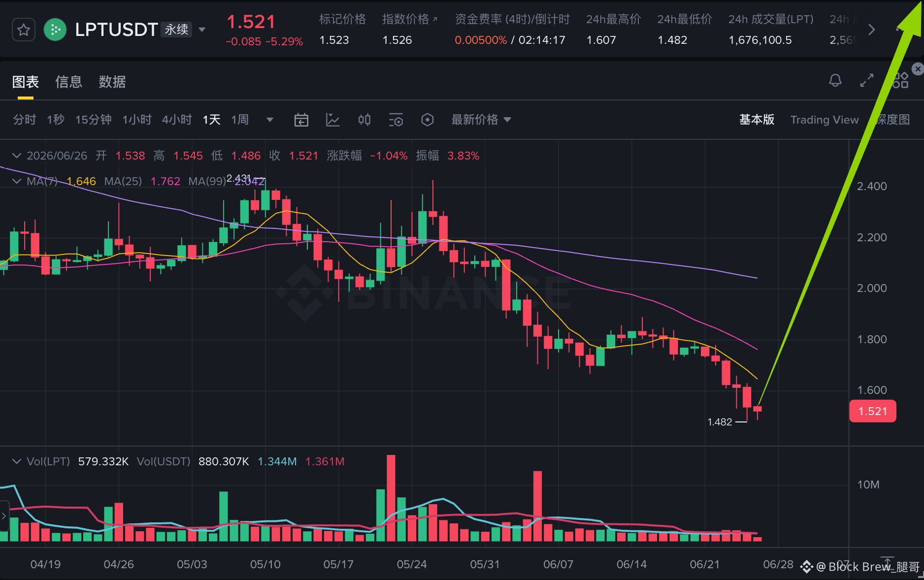Screen dimensions: 924x580
Task: Collapse the OHLC date info row chevron
Action: click(x=17, y=156)
